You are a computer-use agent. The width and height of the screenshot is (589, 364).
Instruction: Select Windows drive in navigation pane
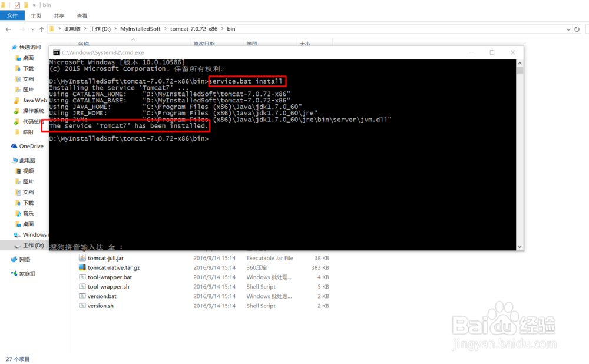(35, 235)
